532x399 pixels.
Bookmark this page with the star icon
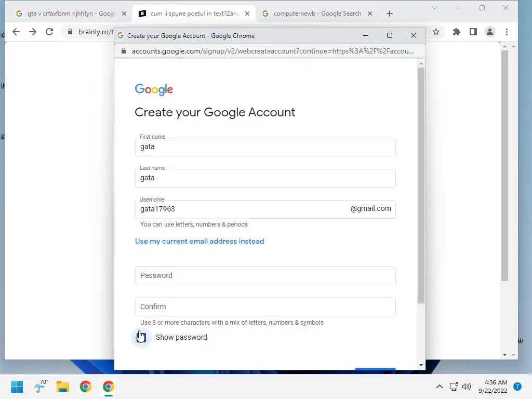[x=436, y=32]
